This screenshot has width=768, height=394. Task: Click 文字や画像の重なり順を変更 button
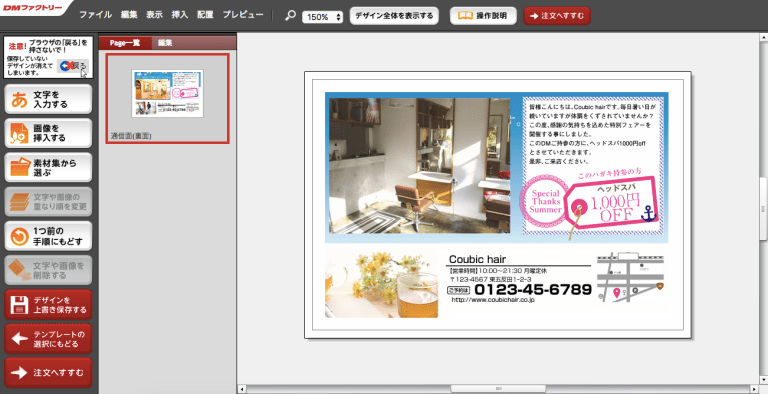tap(48, 202)
